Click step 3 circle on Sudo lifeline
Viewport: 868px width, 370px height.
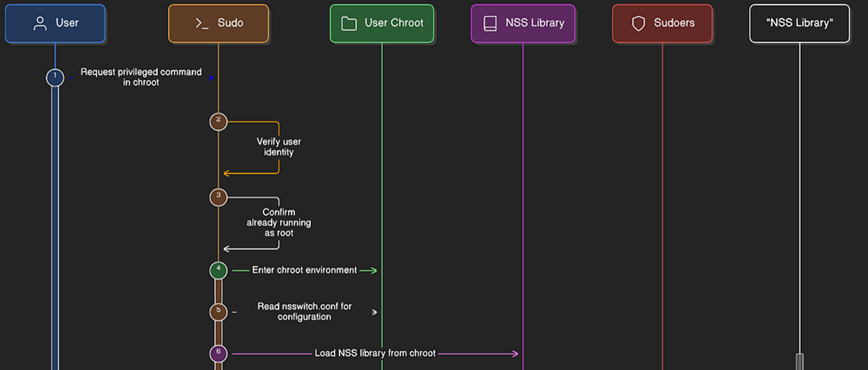pos(219,197)
